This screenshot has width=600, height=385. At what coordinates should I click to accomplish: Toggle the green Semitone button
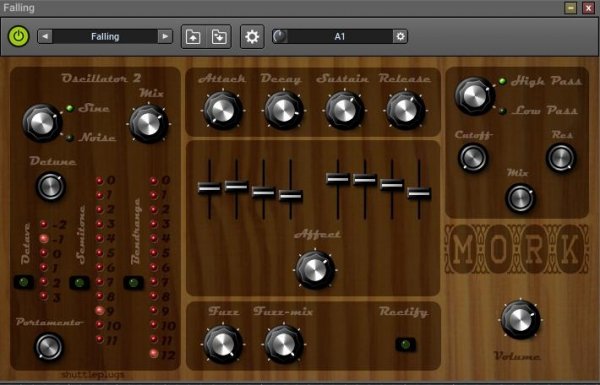pos(79,283)
